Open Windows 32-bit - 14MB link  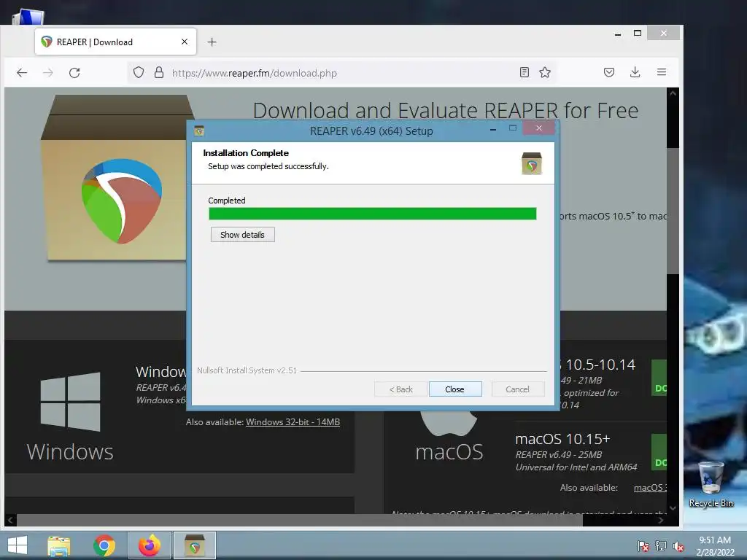(x=293, y=422)
